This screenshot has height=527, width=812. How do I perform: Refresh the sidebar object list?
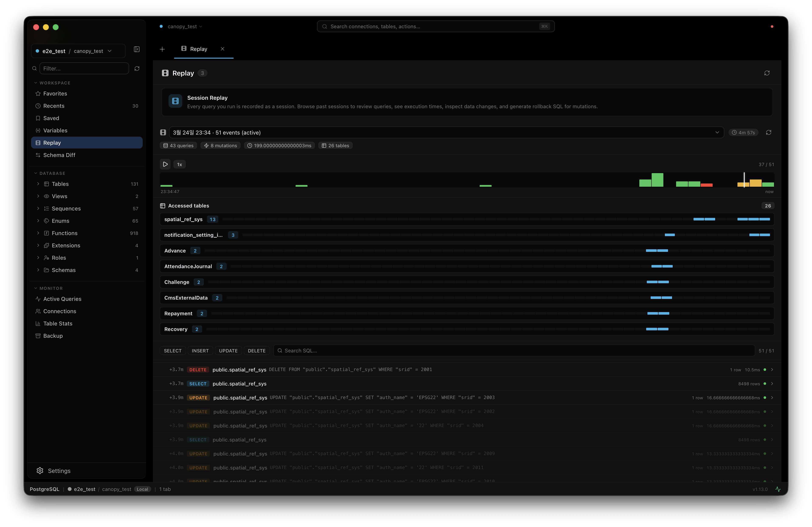pyautogui.click(x=137, y=69)
